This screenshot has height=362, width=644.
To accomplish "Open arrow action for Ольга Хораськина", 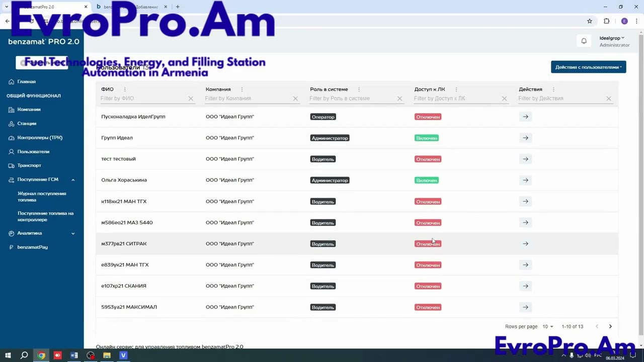I will 525,180.
